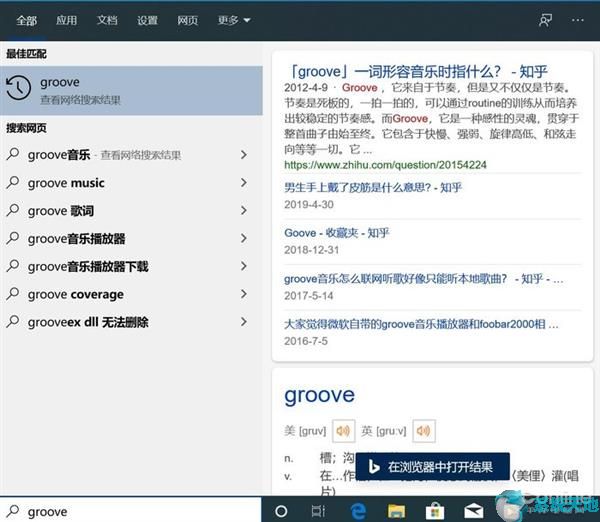
Task: Click the 2017-5-14 date text
Action: [308, 296]
